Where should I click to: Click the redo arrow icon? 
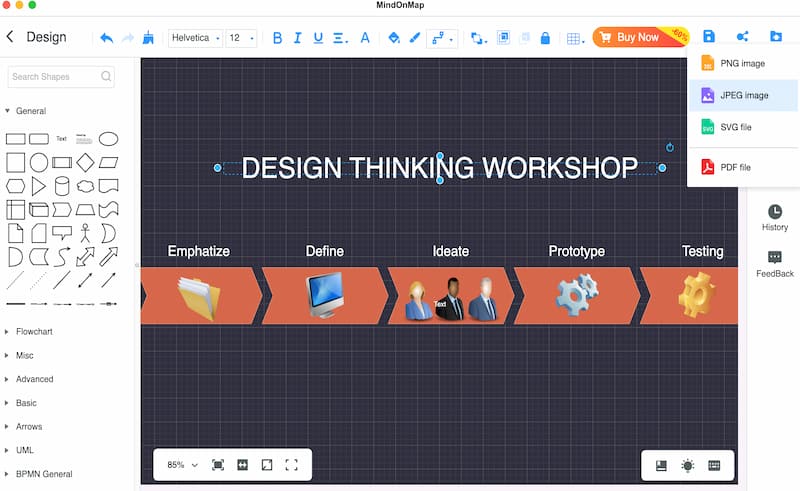(x=128, y=38)
